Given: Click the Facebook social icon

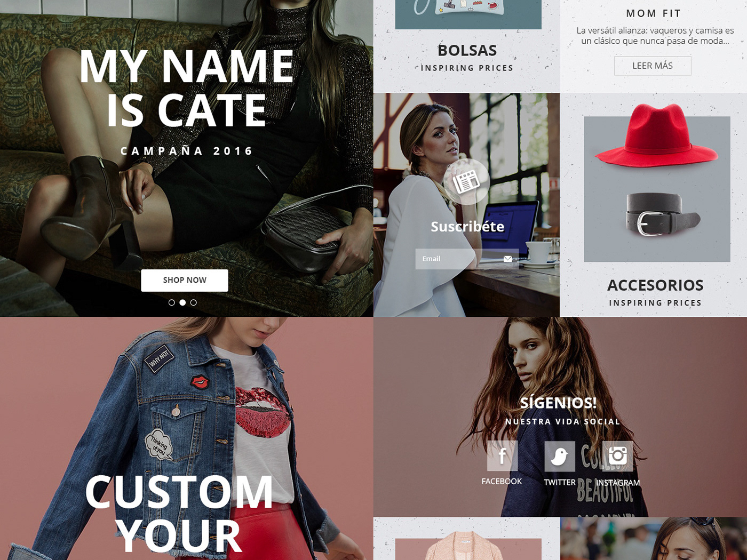Looking at the screenshot, I should (502, 456).
